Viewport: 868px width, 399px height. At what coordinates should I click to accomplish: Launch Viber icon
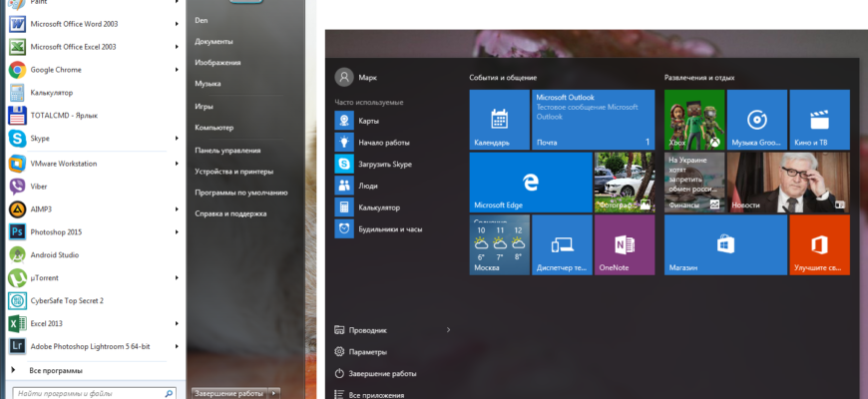pos(17,187)
